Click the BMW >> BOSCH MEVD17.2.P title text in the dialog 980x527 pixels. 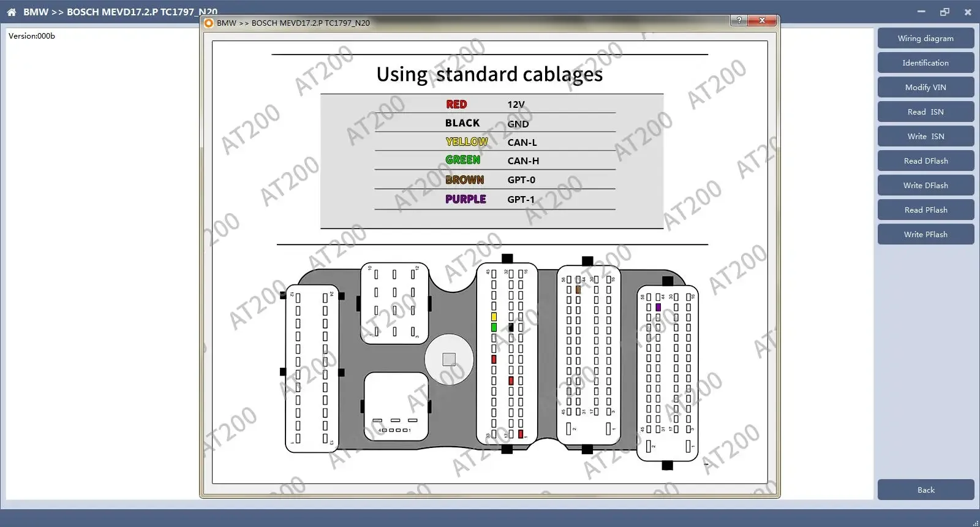click(x=293, y=23)
